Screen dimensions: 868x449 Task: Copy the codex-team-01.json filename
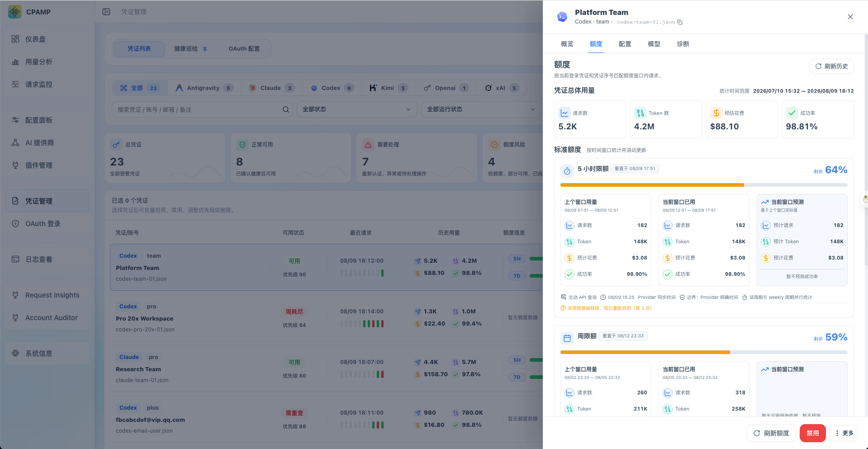tap(680, 22)
